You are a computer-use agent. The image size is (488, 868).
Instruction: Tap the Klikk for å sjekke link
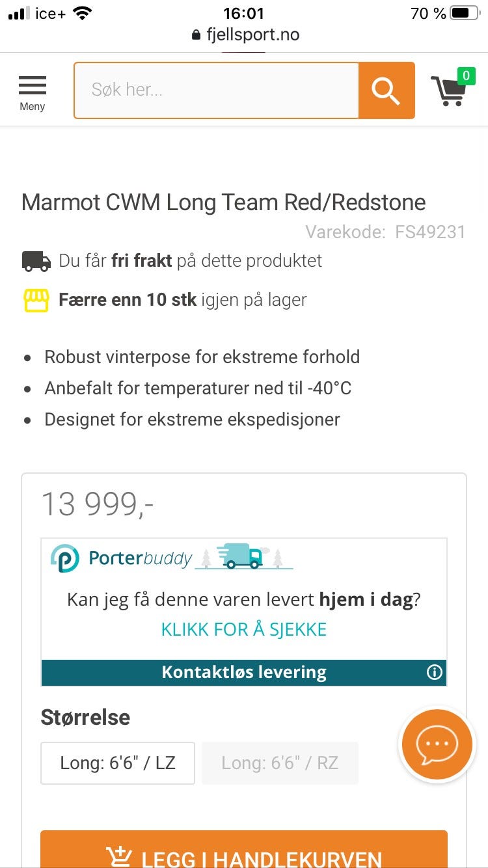(244, 629)
